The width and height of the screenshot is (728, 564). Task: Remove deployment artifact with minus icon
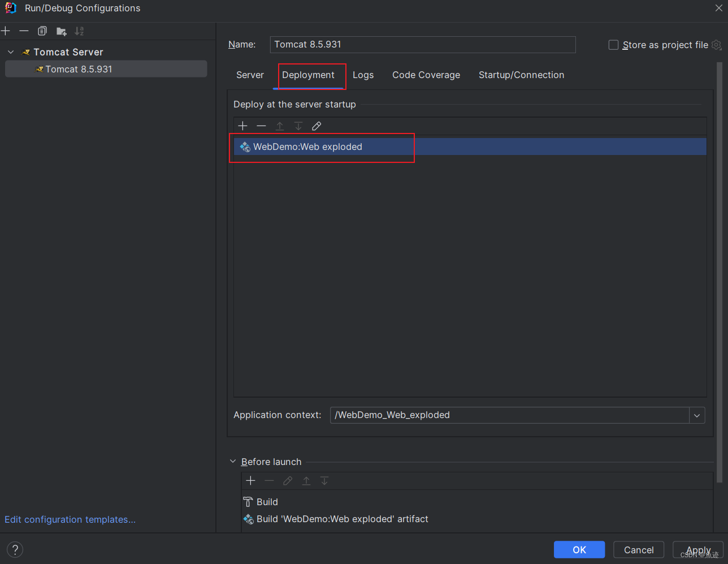(261, 126)
